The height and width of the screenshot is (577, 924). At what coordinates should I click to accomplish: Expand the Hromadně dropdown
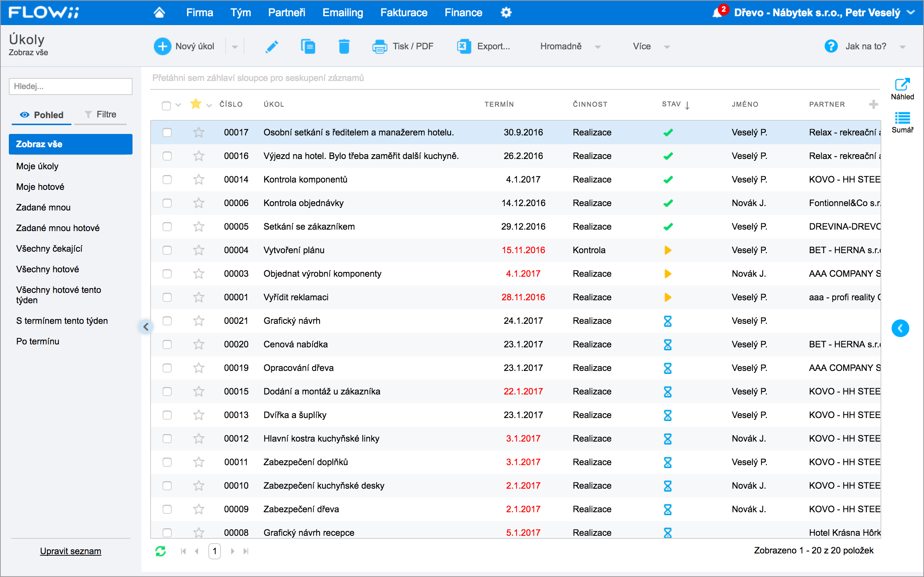pos(598,47)
